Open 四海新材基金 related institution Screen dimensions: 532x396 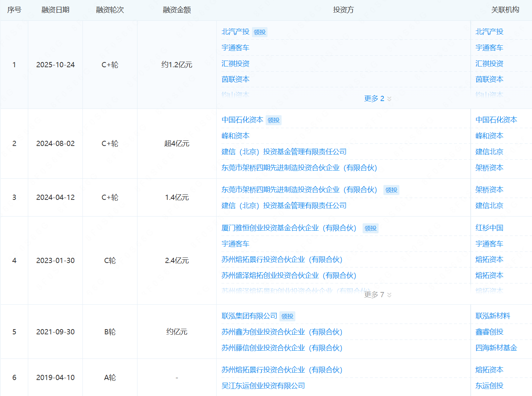point(496,348)
